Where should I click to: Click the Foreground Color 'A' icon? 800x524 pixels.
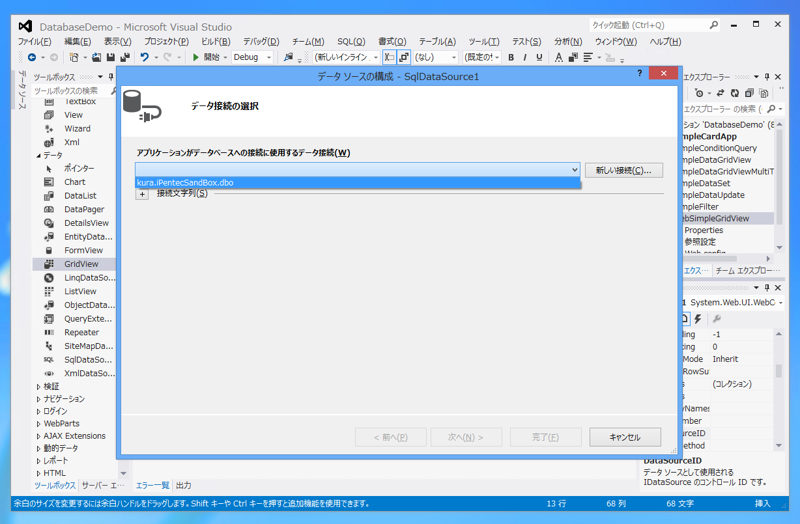(559, 58)
